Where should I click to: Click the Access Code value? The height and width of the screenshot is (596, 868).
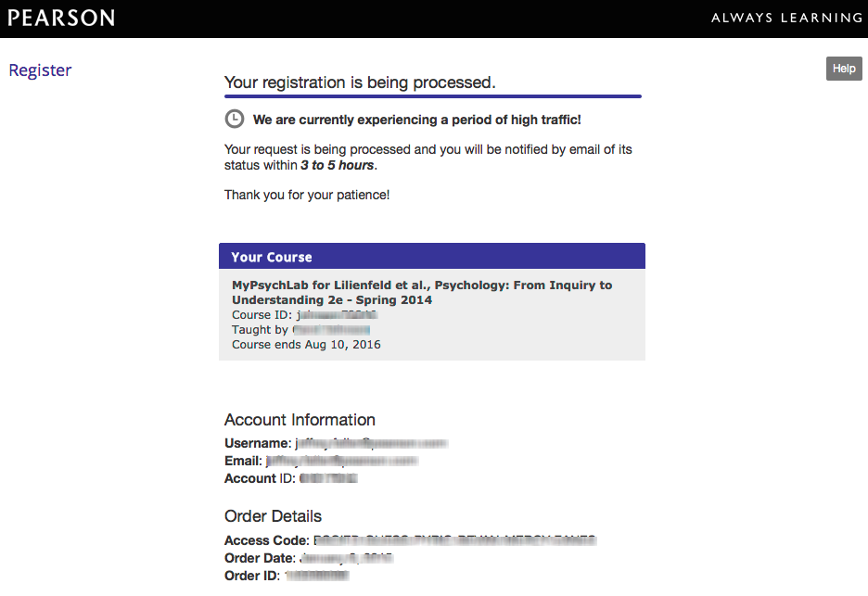tap(454, 540)
